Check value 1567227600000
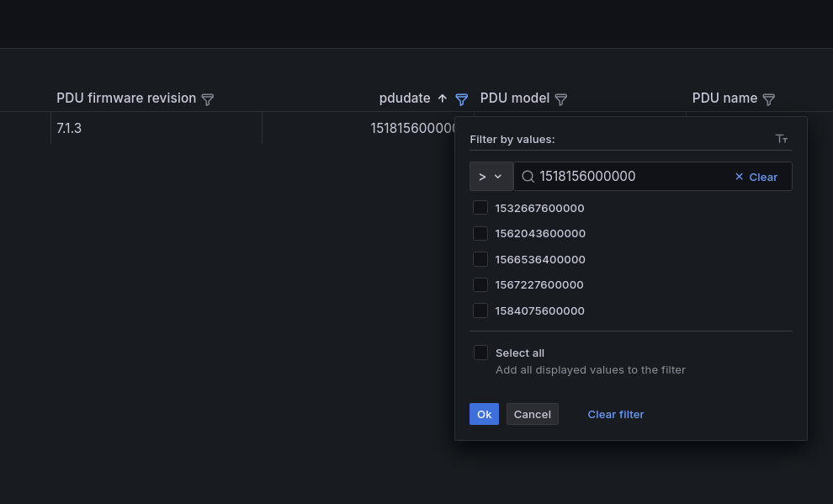Viewport: 833px width, 504px height. tap(480, 284)
